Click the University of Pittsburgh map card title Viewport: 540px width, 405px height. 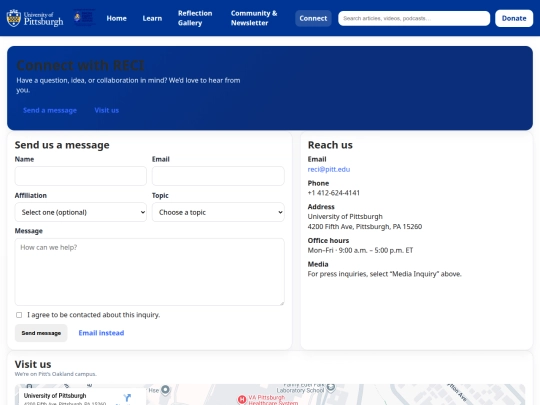coord(55,396)
